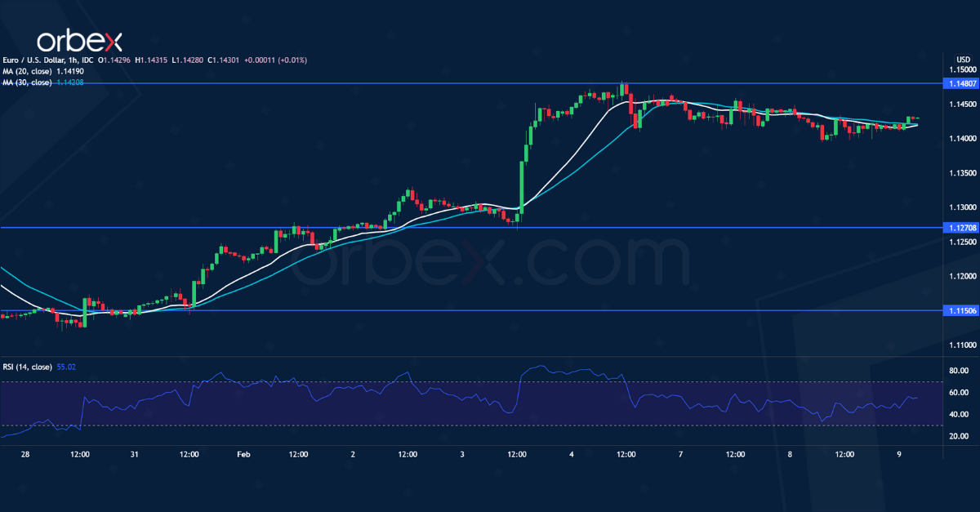Click the O1.14296 open price value
980x512 pixels.
(x=114, y=60)
